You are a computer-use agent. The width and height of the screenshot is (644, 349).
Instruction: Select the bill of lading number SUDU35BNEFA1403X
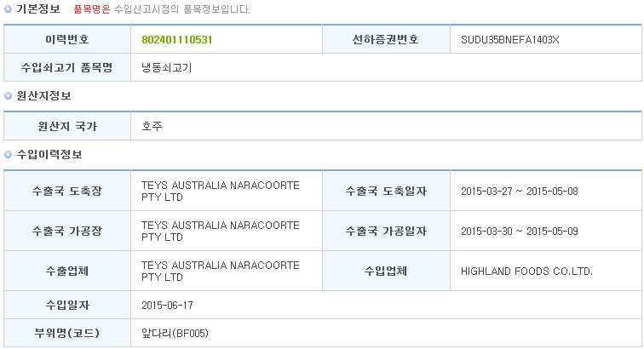point(510,40)
